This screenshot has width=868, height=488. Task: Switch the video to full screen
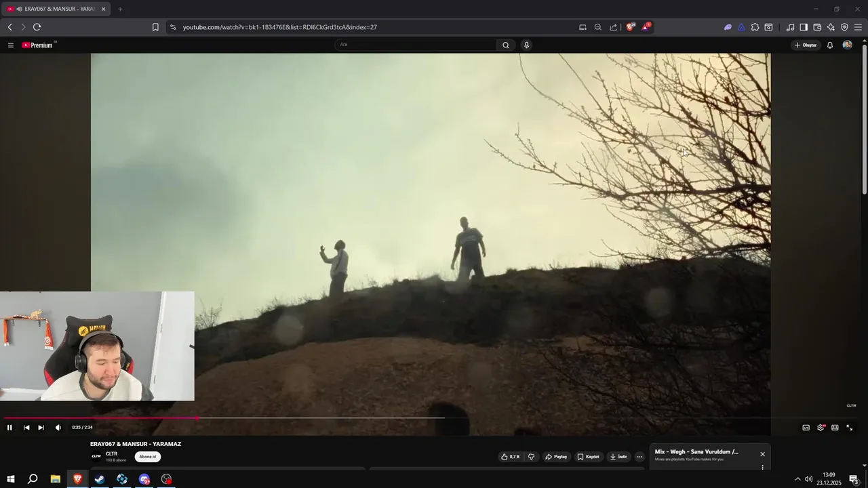click(849, 428)
